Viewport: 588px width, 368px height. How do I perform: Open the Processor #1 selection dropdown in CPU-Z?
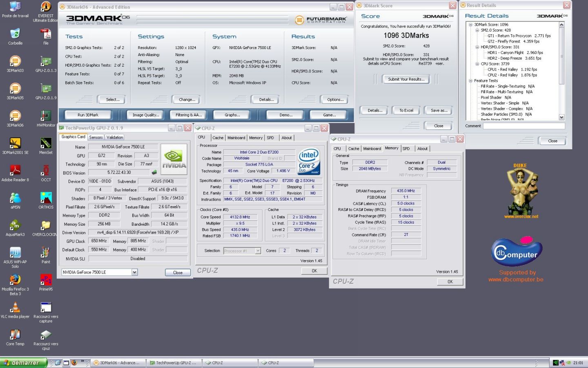point(258,251)
